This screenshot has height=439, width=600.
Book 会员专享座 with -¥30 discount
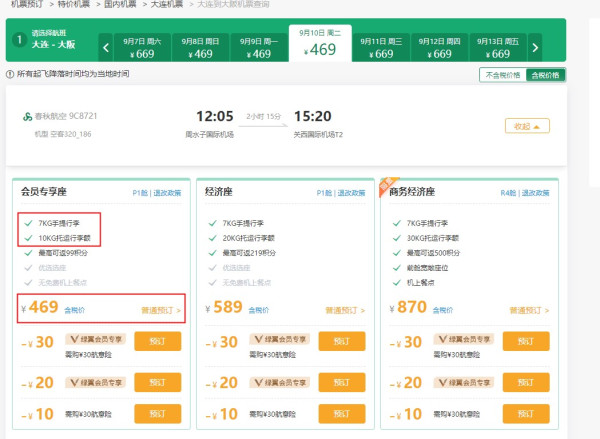pyautogui.click(x=158, y=341)
